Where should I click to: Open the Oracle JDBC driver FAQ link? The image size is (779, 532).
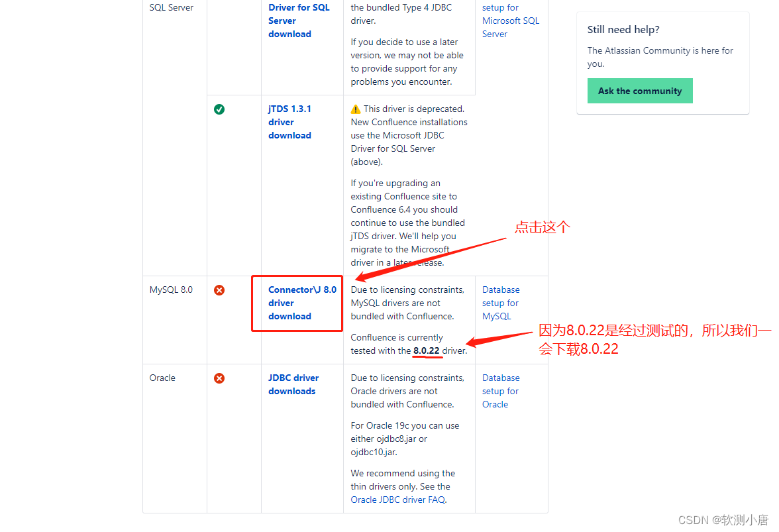398,500
